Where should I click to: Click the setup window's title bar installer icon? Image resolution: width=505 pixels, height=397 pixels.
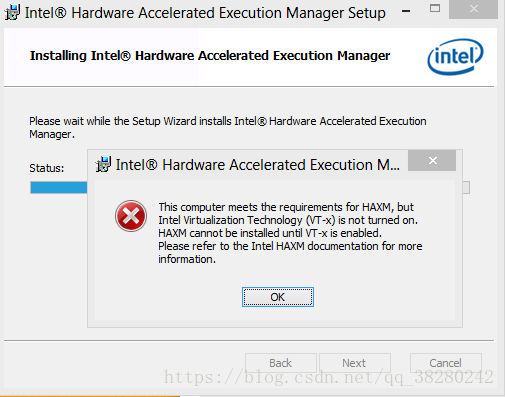coord(12,13)
